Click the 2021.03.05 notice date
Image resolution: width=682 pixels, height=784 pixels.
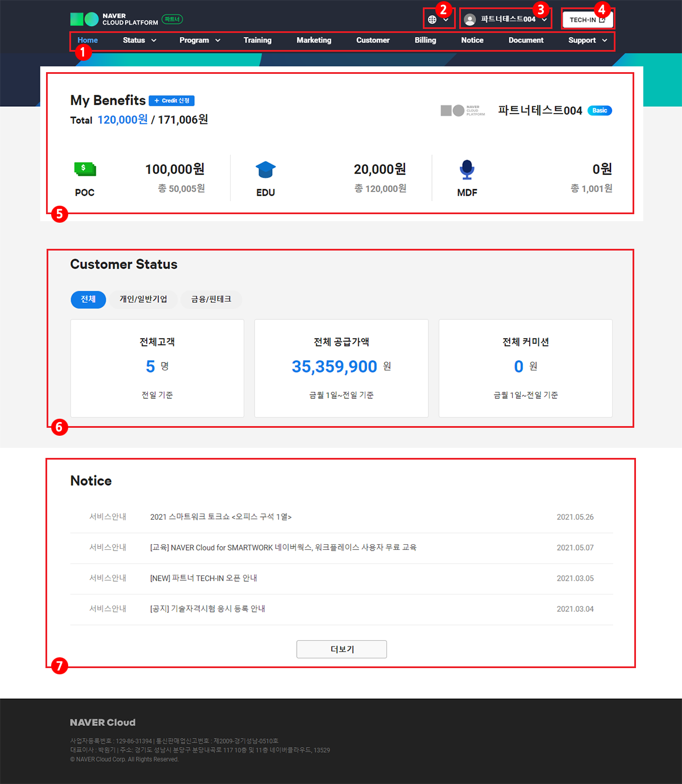point(575,578)
